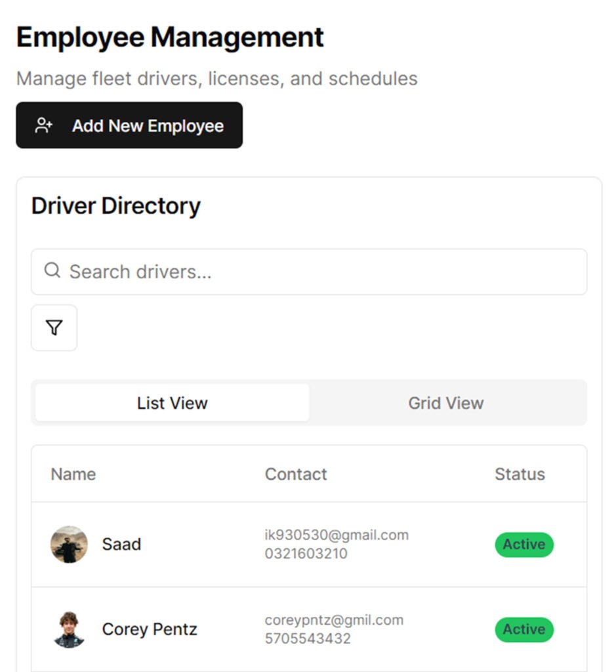Click the Name column header
Screen dimensions: 616x672
coord(73,474)
